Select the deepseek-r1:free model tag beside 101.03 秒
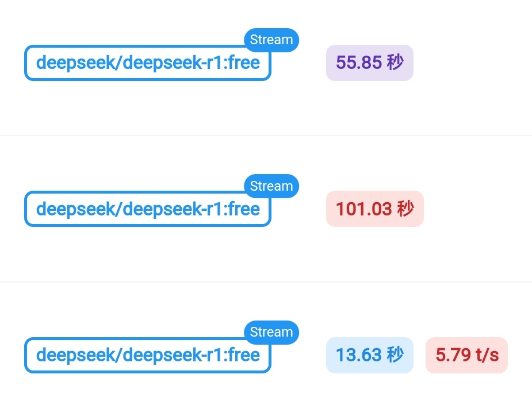This screenshot has width=532, height=409. pos(148,209)
